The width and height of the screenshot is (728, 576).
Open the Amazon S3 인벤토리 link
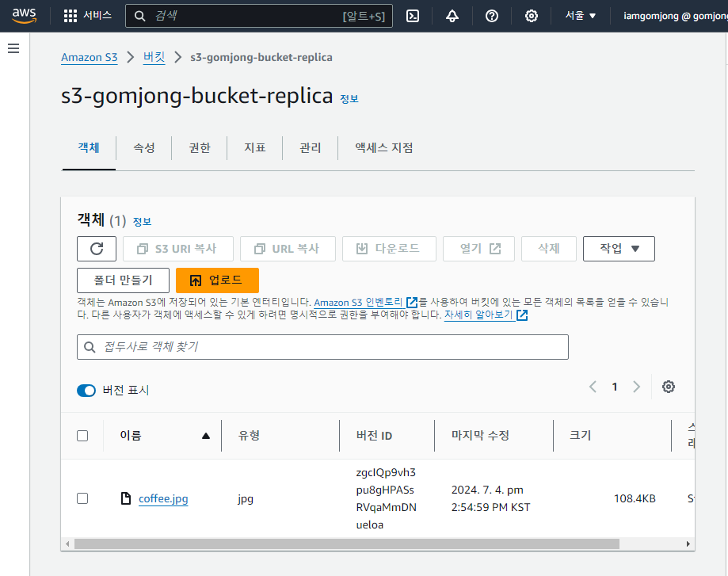point(358,303)
